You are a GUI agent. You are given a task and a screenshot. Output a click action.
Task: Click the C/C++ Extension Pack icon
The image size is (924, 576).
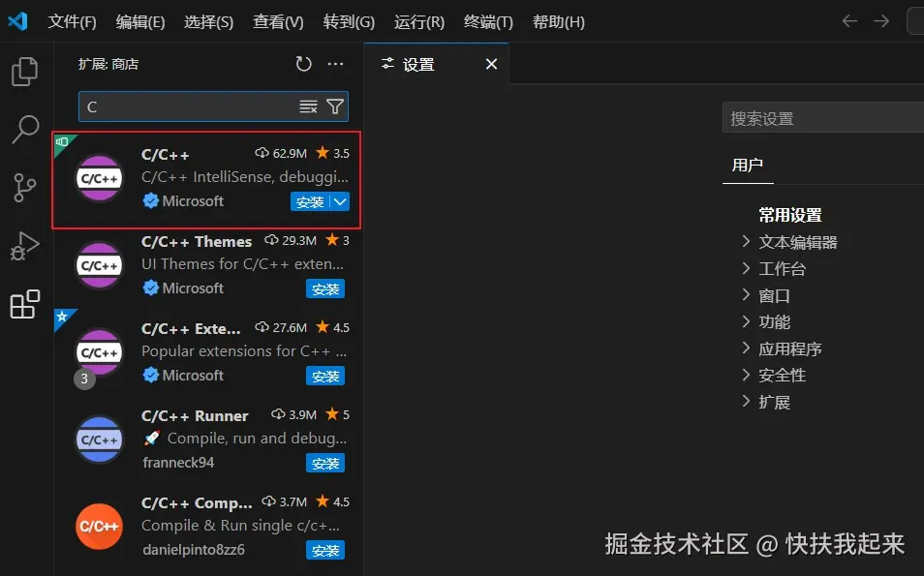point(99,352)
